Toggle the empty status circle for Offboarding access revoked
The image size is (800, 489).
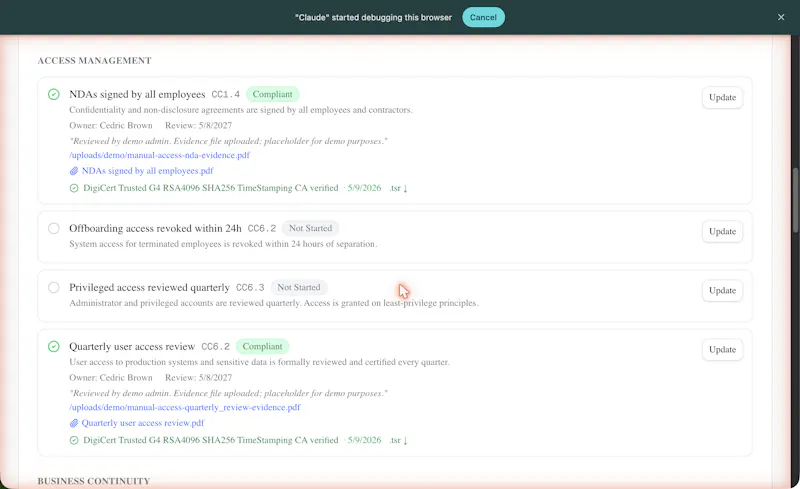54,228
